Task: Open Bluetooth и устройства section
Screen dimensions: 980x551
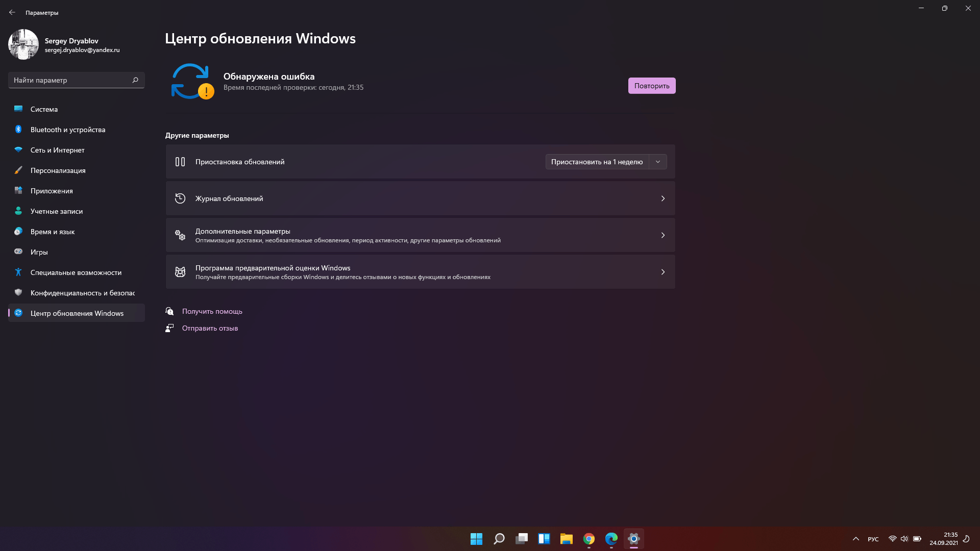Action: pos(77,130)
